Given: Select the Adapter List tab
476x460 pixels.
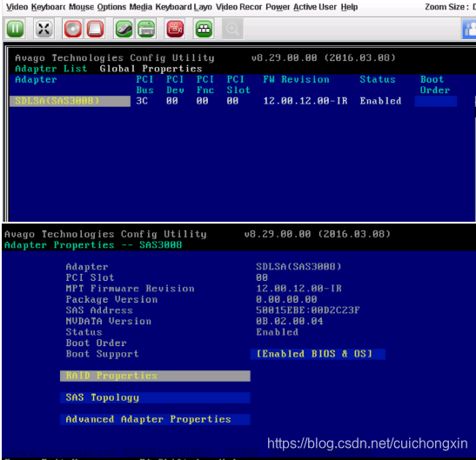Looking at the screenshot, I should pos(51,69).
